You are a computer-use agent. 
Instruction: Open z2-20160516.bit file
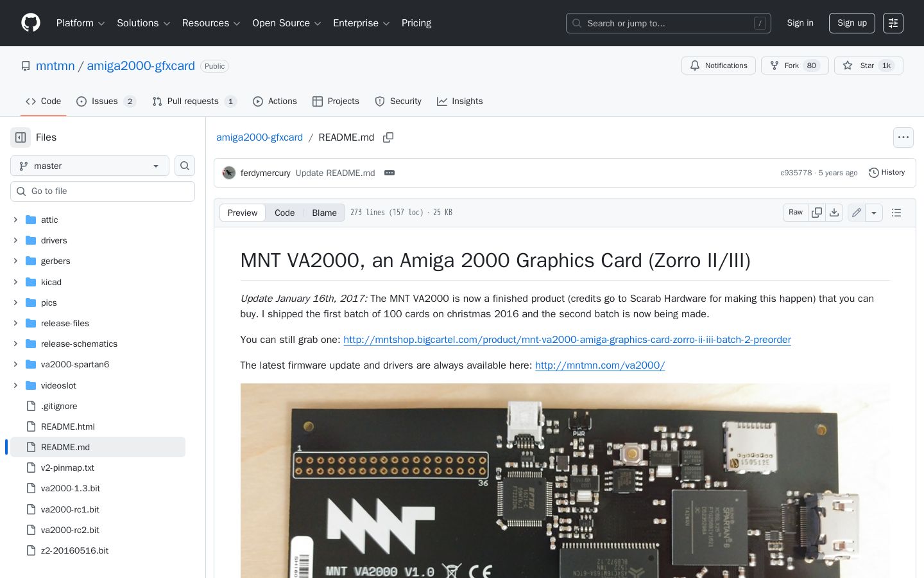(74, 550)
